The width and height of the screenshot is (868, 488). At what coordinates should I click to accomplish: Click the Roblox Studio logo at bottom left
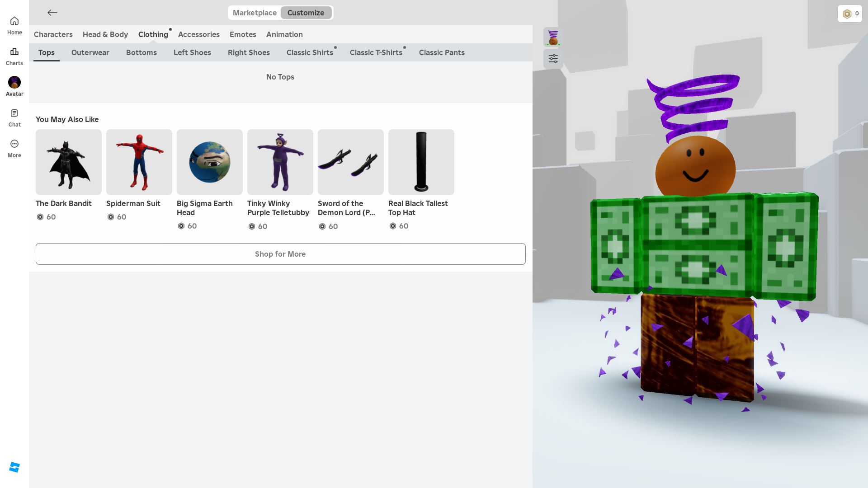[14, 467]
